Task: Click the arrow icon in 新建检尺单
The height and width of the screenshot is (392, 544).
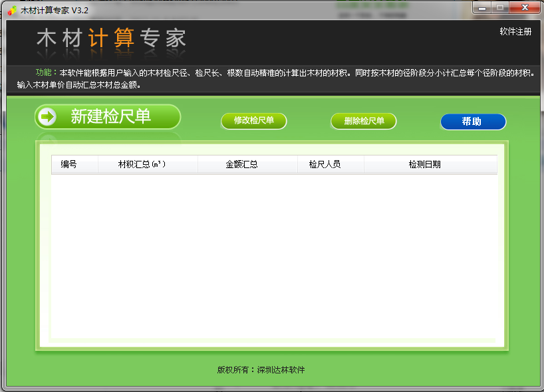Action: (x=47, y=116)
